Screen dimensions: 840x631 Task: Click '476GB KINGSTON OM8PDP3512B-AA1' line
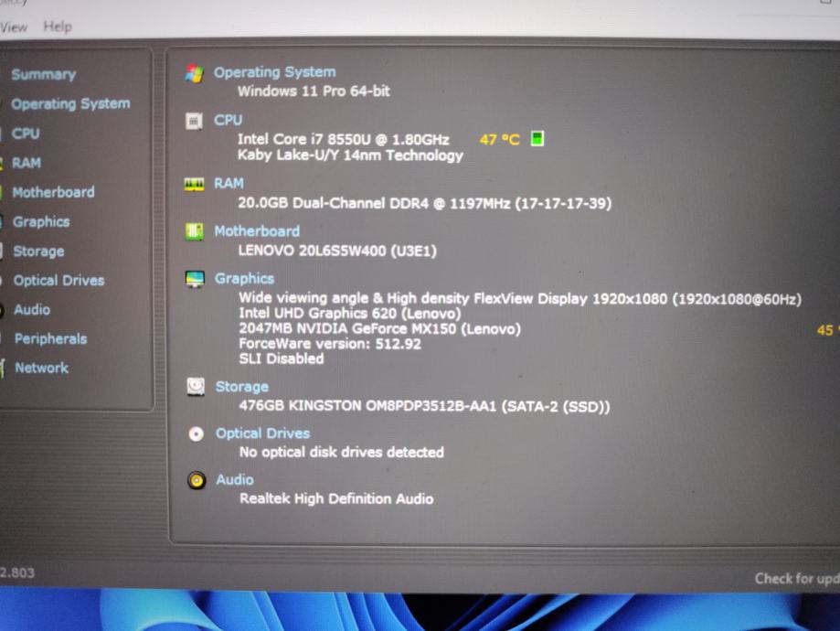pyautogui.click(x=425, y=406)
